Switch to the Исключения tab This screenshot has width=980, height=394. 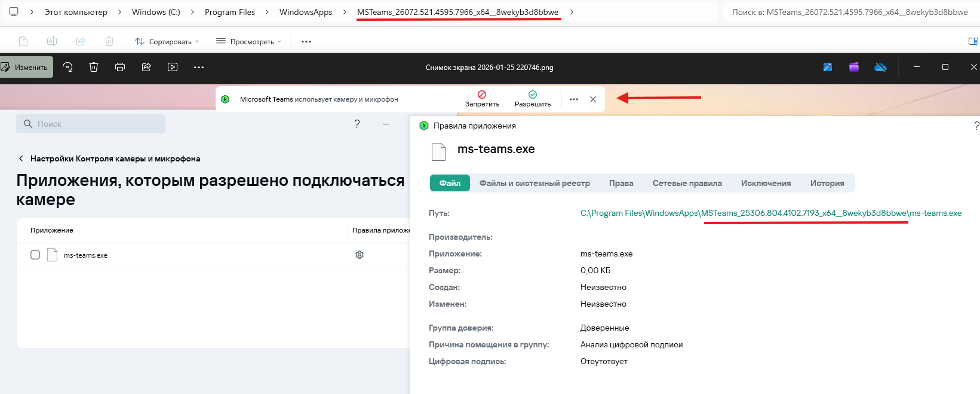766,183
